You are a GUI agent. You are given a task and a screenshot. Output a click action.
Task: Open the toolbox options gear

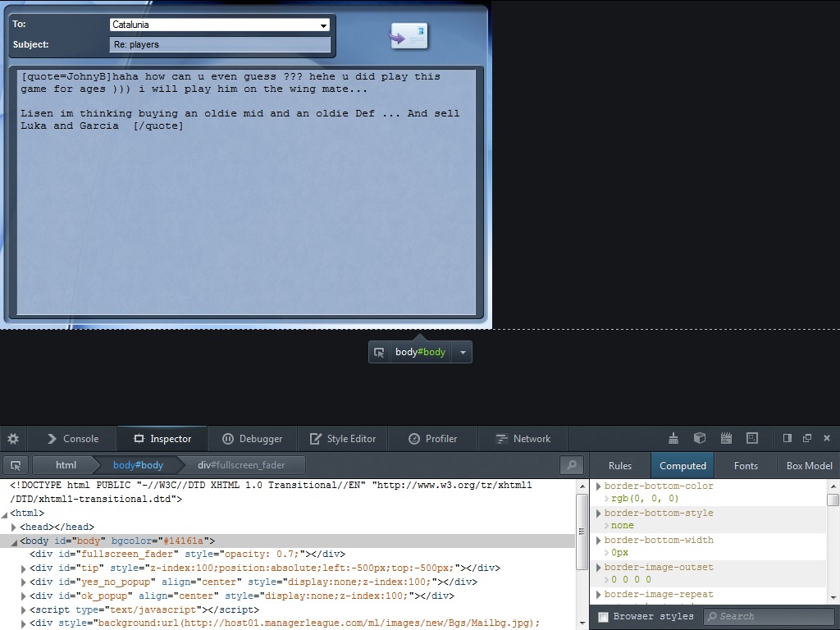[13, 439]
